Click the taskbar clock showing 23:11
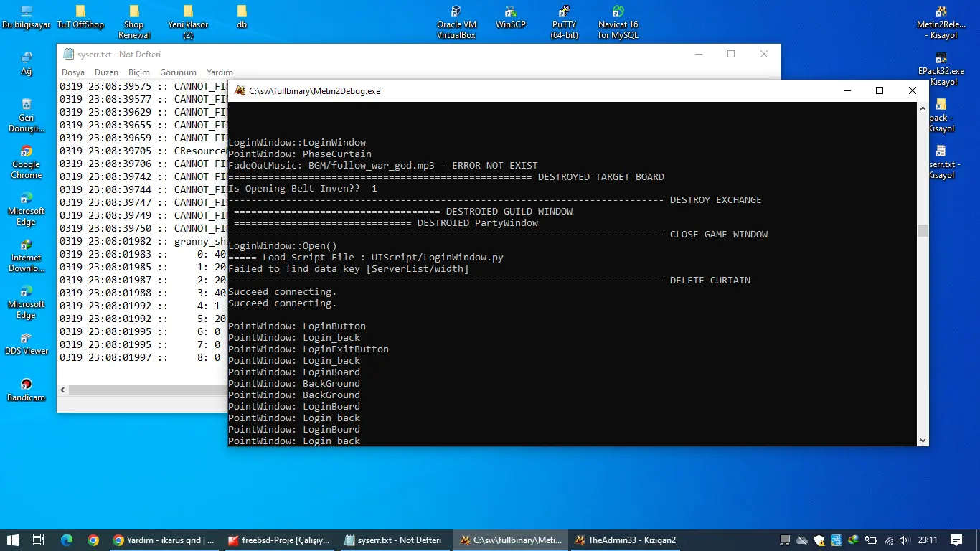The width and height of the screenshot is (980, 551). coord(928,540)
